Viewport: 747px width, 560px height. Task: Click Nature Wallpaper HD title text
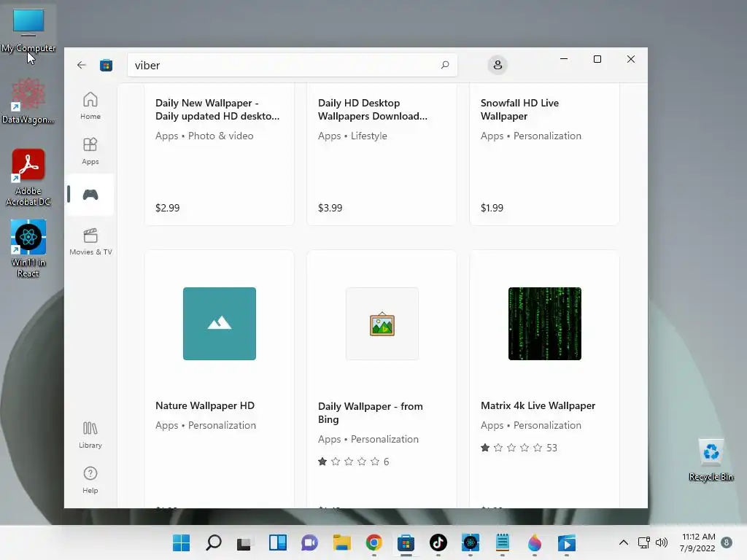point(205,405)
